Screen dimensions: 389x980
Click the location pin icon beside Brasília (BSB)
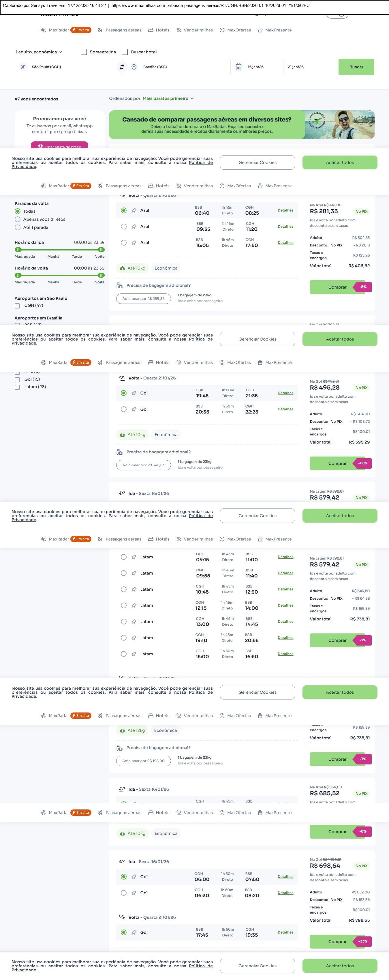pyautogui.click(x=134, y=67)
